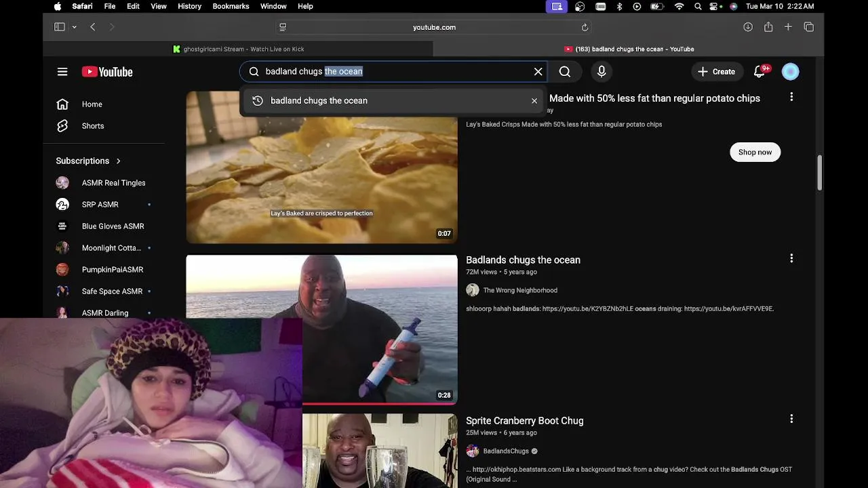This screenshot has height=488, width=868.
Task: Click the page vertical scrollbar
Action: 819,173
